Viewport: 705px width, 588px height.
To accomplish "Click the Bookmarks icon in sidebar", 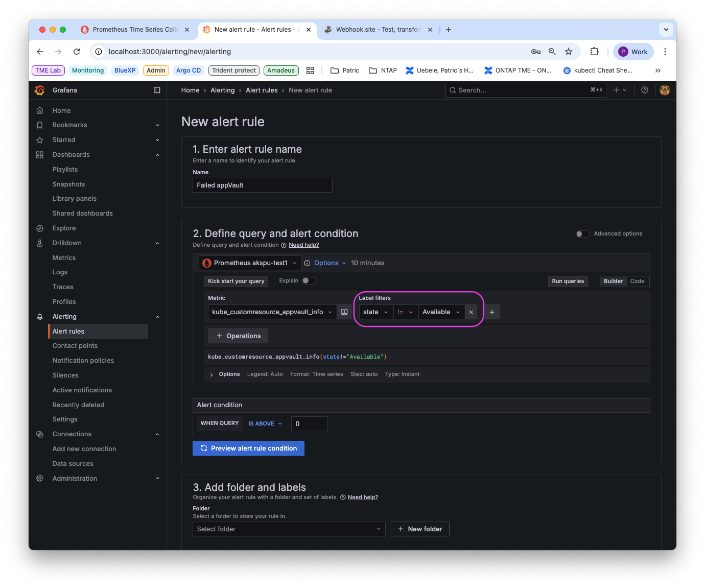I will (x=40, y=125).
